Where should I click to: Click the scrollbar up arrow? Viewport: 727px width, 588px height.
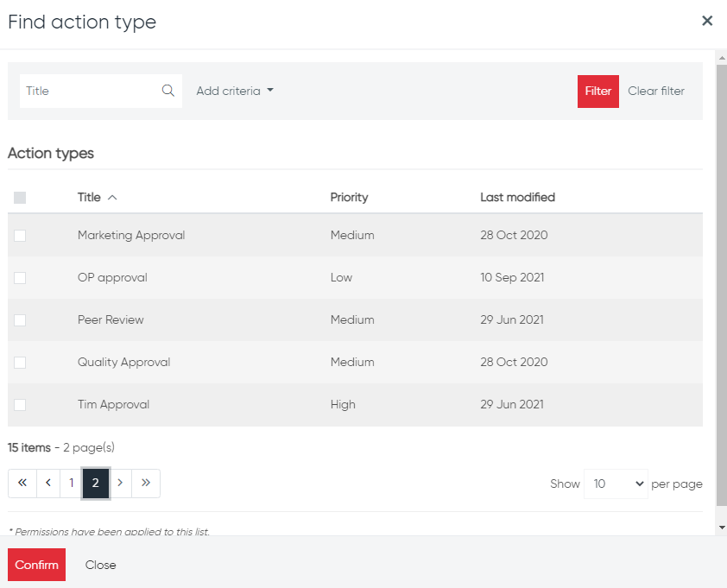pos(722,59)
